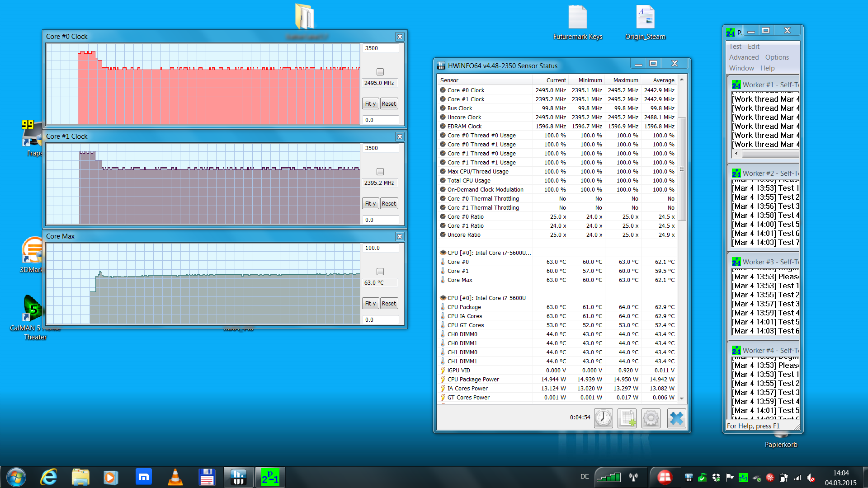
Task: Open the Advanced menu in Prime95
Action: pyautogui.click(x=744, y=57)
